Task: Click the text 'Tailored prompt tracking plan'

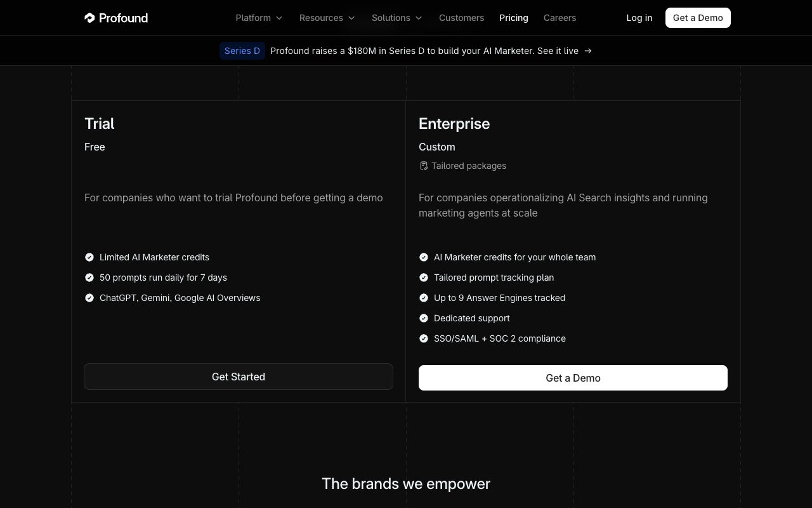Action: pos(494,277)
